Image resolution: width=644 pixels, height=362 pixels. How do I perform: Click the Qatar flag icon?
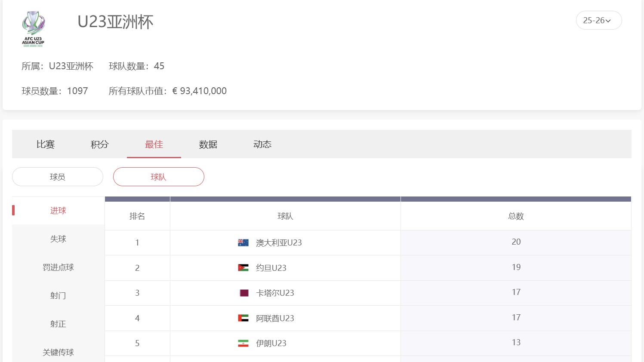tap(244, 293)
